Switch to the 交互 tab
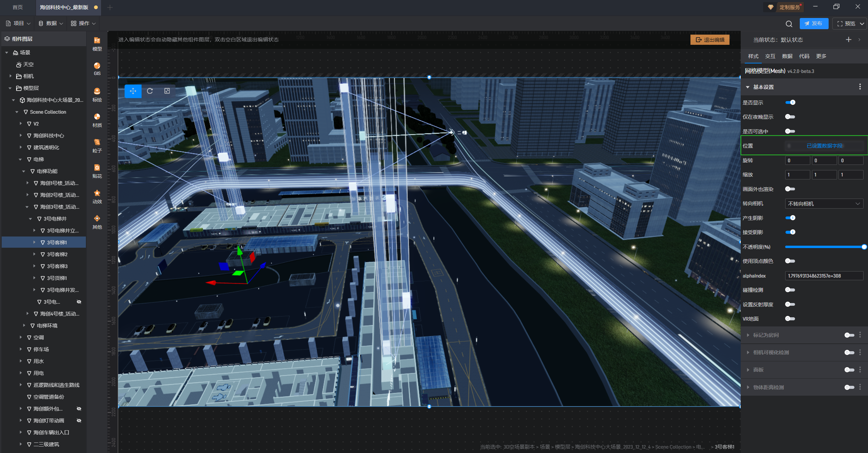This screenshot has width=868, height=453. click(770, 56)
